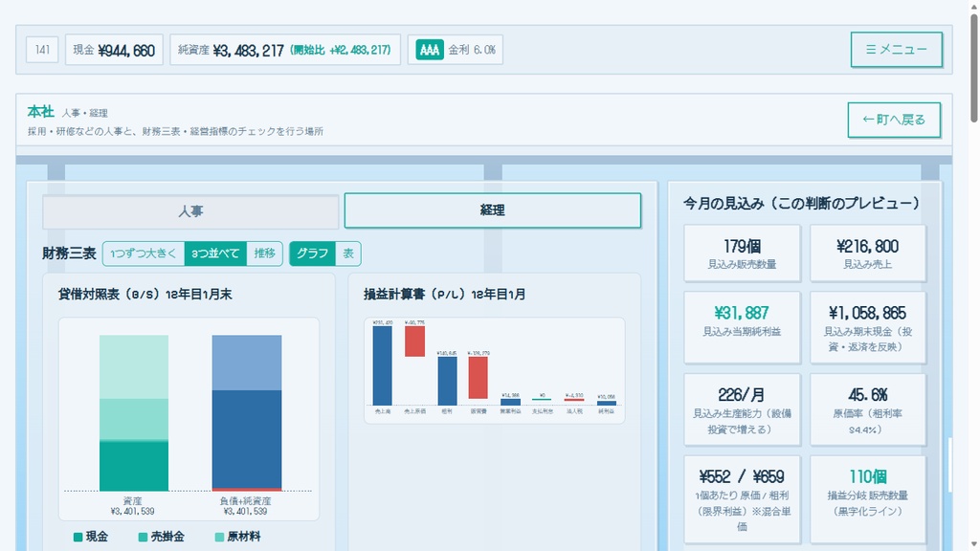Click the 純利益 bar in P/L chart
This screenshot has height=551, width=980.
606,404
